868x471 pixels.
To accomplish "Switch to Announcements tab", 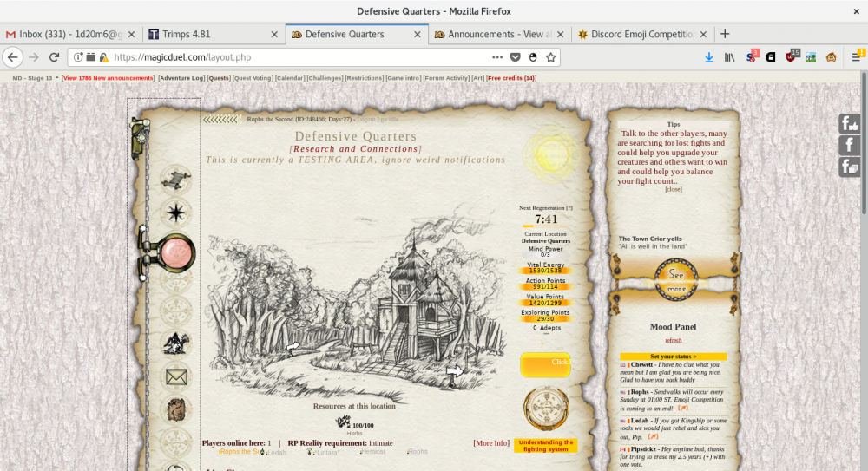I will tap(499, 35).
